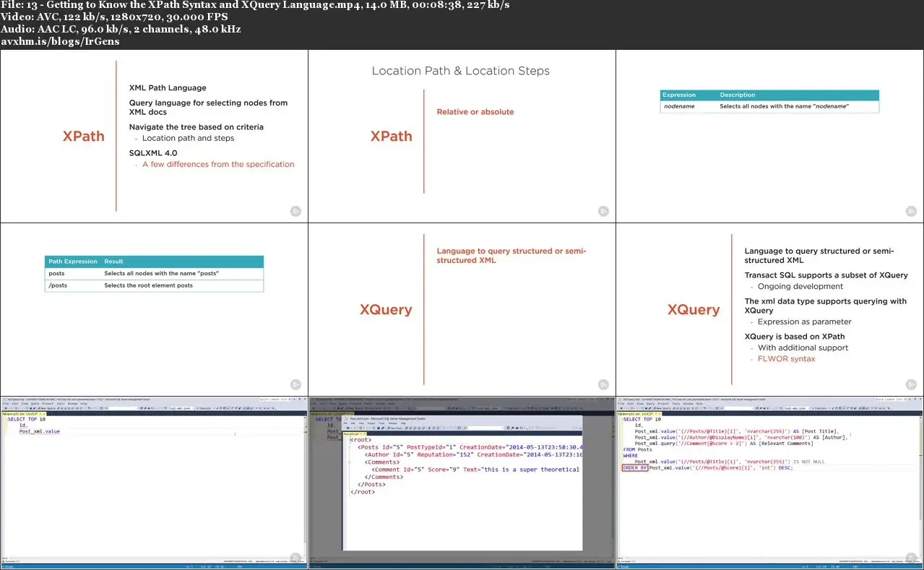The height and width of the screenshot is (570, 924).
Task: Click 'A few differences from the specification'
Action: click(x=218, y=164)
